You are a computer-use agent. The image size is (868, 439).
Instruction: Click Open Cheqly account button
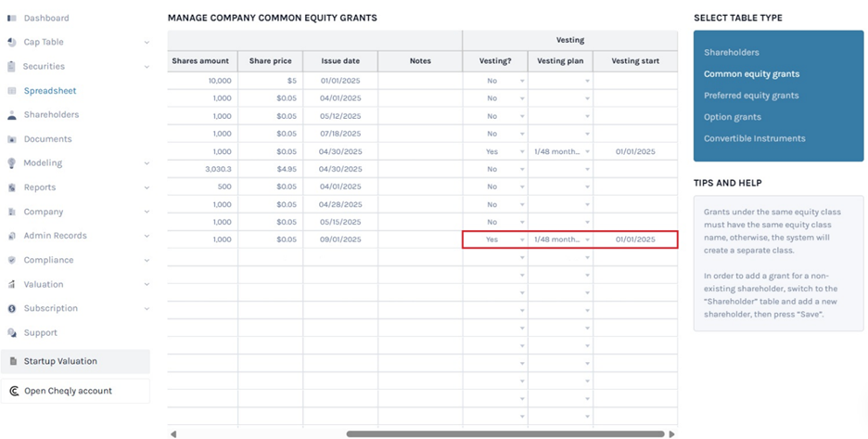point(68,391)
